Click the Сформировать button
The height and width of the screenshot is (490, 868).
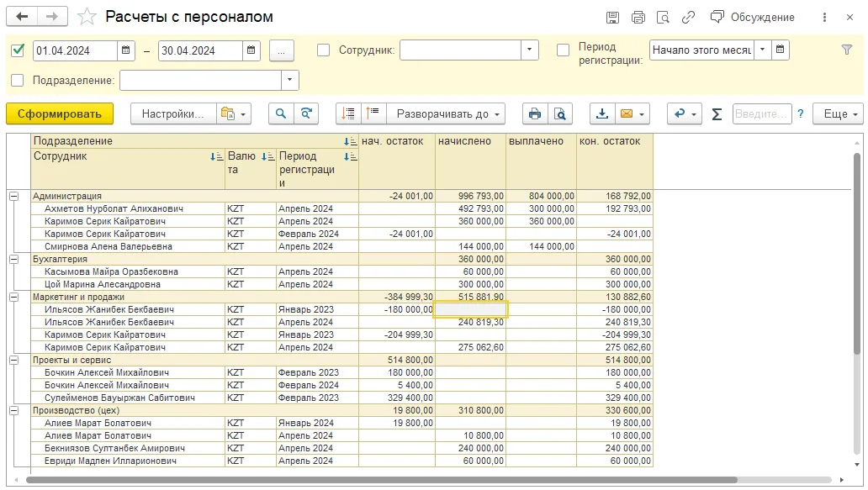click(x=60, y=114)
